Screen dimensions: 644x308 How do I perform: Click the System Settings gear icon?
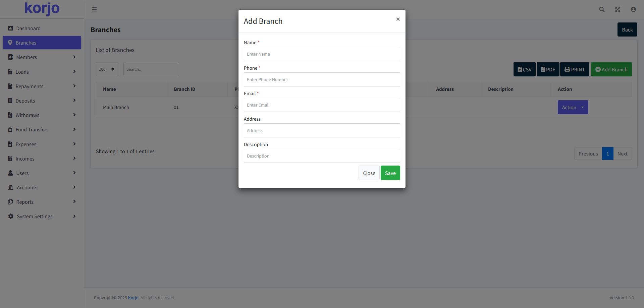pos(11,217)
